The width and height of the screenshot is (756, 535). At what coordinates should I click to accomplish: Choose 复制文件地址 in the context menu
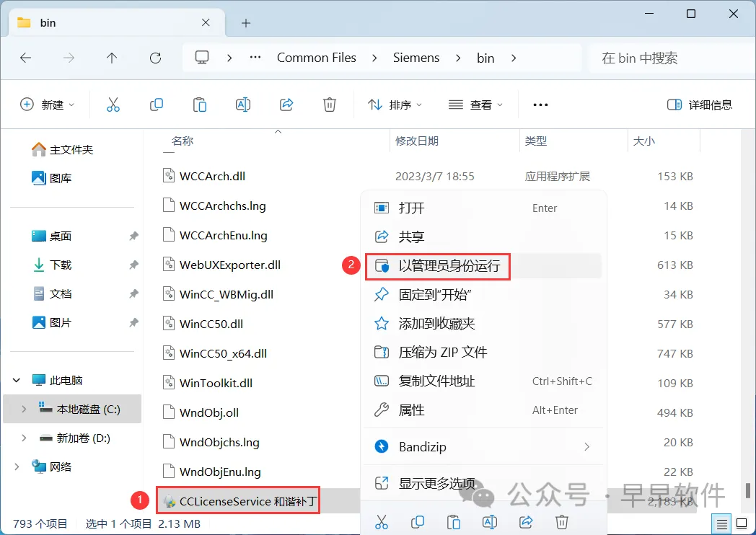click(483, 381)
